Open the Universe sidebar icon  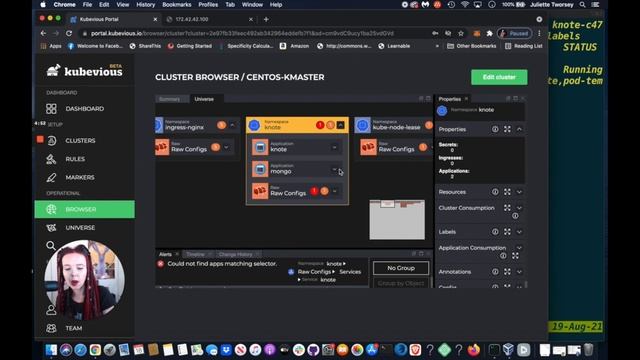coord(51,228)
